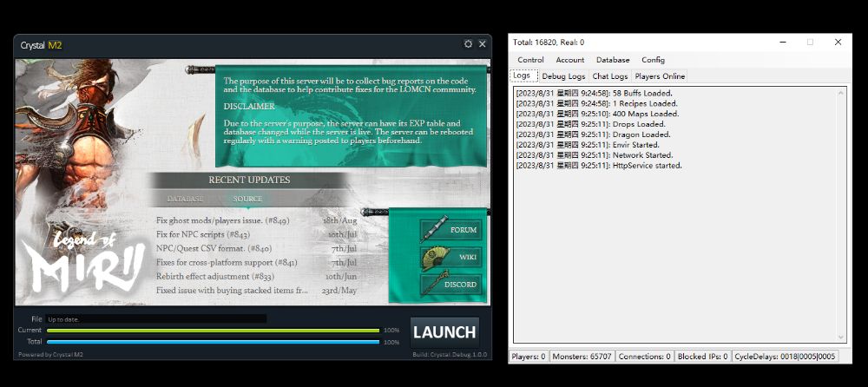This screenshot has height=387, width=868.
Task: Show the Chat Logs tab
Action: (611, 76)
